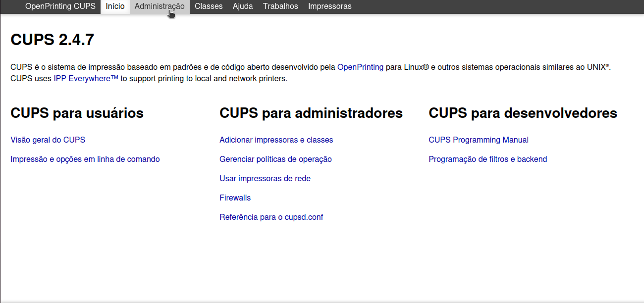Open the Impressoras tab
Viewport: 644px width, 303px height.
pos(330,6)
